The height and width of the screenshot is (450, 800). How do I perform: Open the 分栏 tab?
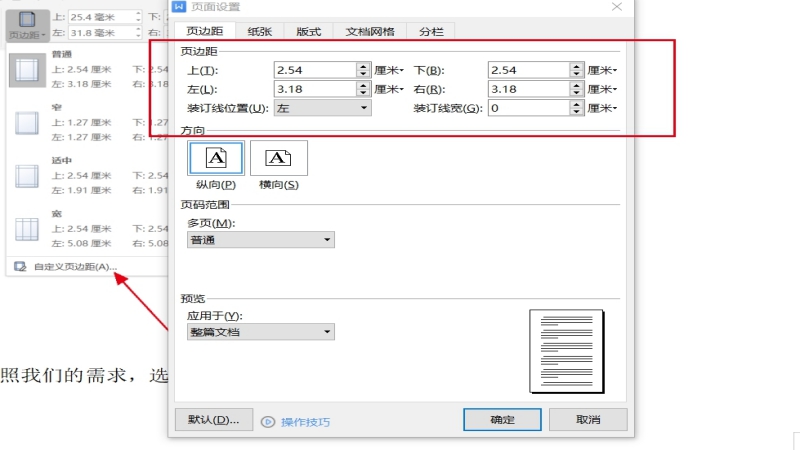point(431,32)
